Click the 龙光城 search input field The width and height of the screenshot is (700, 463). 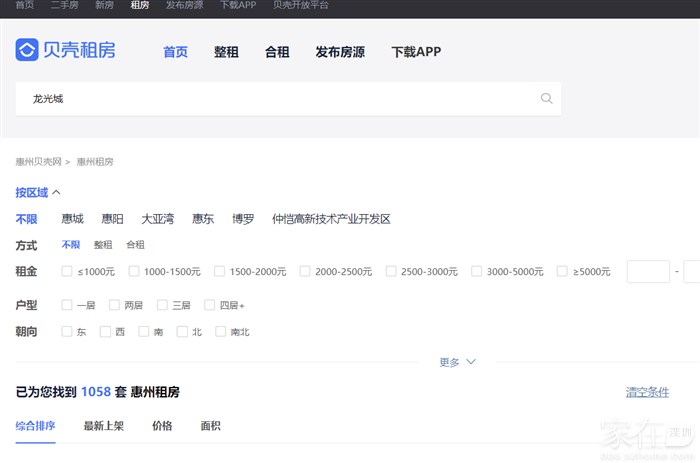[x=280, y=99]
